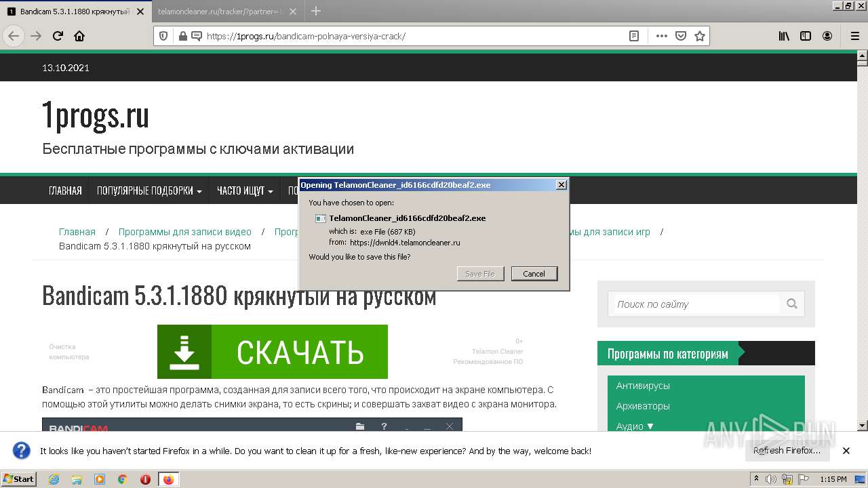Open the Library toolbar button

tap(784, 36)
